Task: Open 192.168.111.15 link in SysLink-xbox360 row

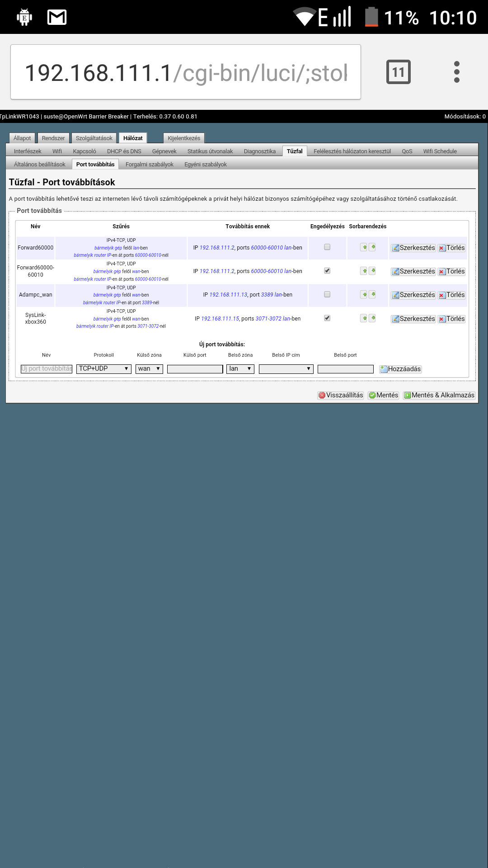Action: (x=220, y=319)
